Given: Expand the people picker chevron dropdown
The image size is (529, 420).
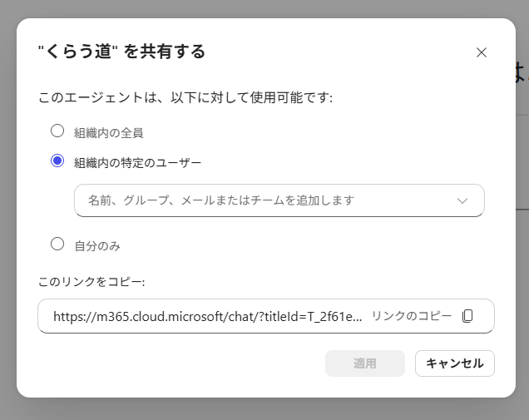Looking at the screenshot, I should [462, 200].
